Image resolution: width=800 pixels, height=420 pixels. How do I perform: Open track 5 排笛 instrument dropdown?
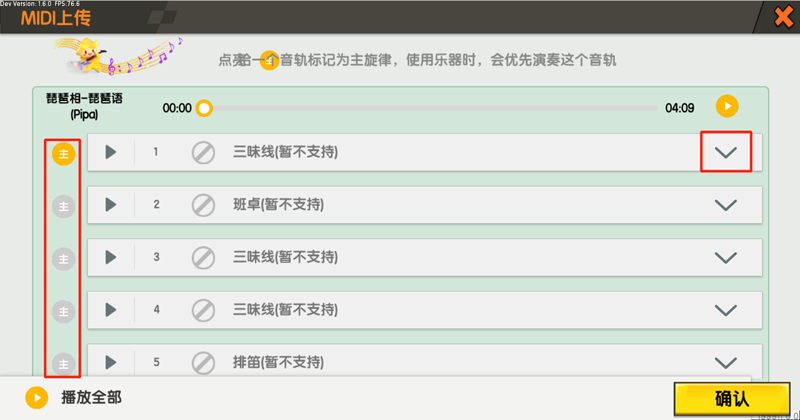(727, 362)
